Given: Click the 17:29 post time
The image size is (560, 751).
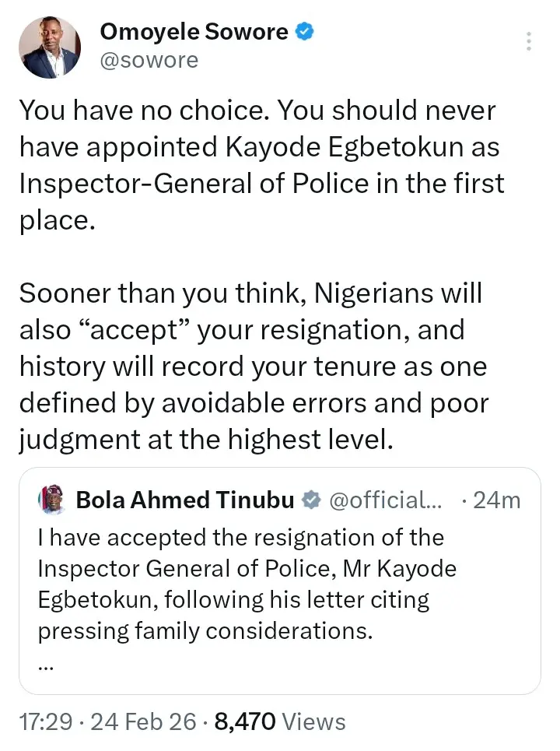Looking at the screenshot, I should tap(45, 721).
